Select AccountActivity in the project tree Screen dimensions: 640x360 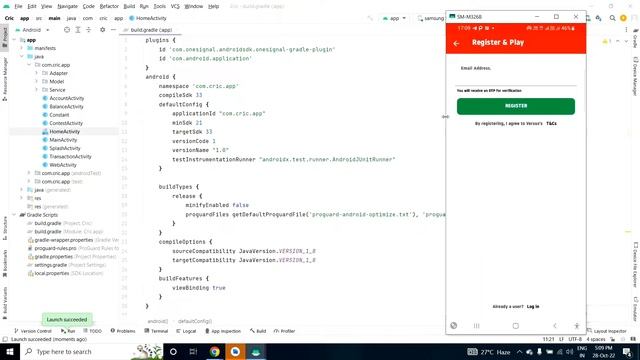67,98
